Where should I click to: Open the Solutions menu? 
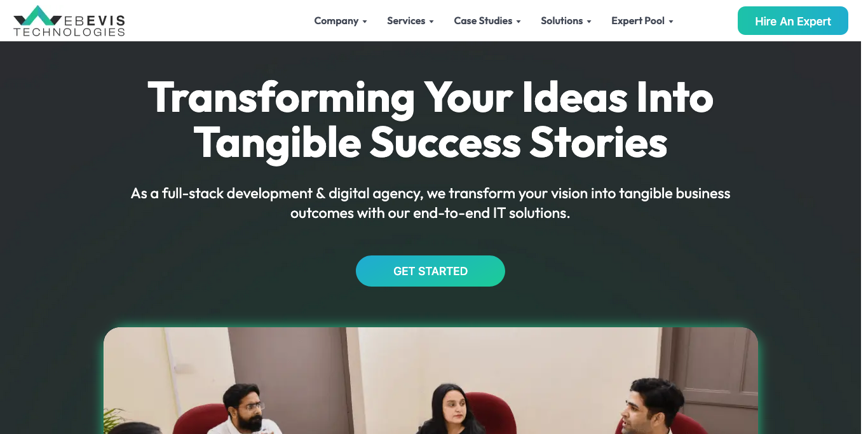[x=562, y=21]
